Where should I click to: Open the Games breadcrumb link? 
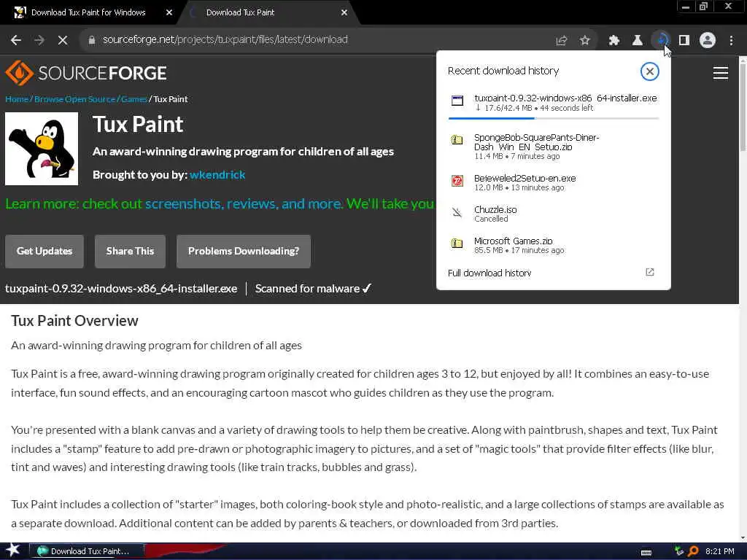tap(134, 99)
